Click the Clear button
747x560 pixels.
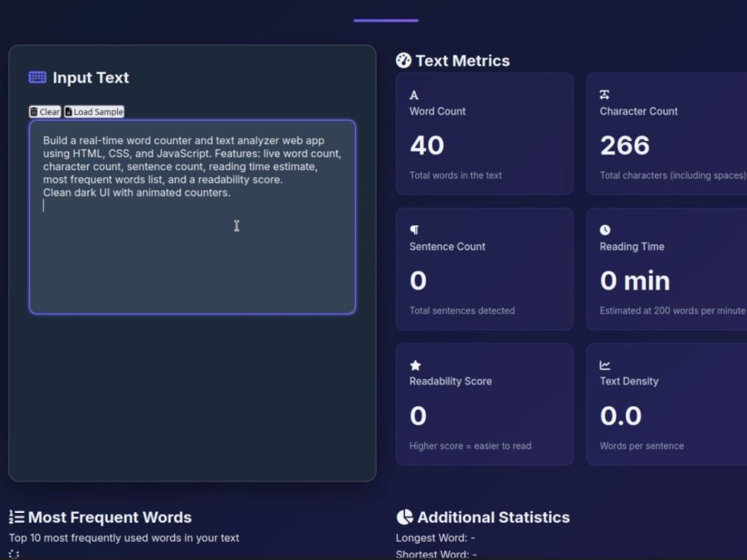(x=45, y=112)
